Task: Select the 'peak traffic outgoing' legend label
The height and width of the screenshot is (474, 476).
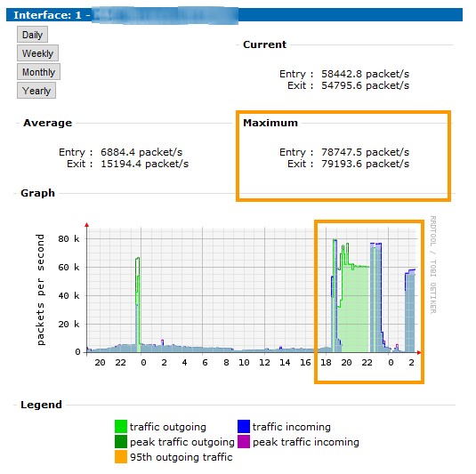Action: (182, 442)
